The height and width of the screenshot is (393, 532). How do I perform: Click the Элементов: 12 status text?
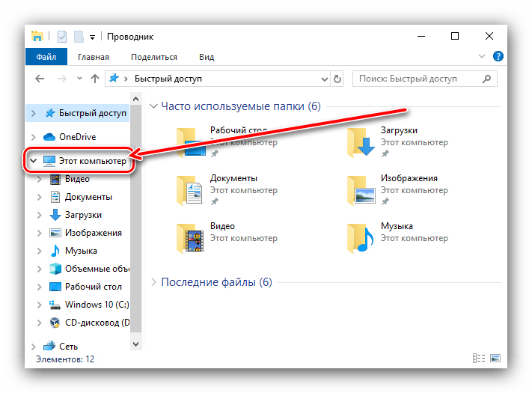[x=65, y=359]
